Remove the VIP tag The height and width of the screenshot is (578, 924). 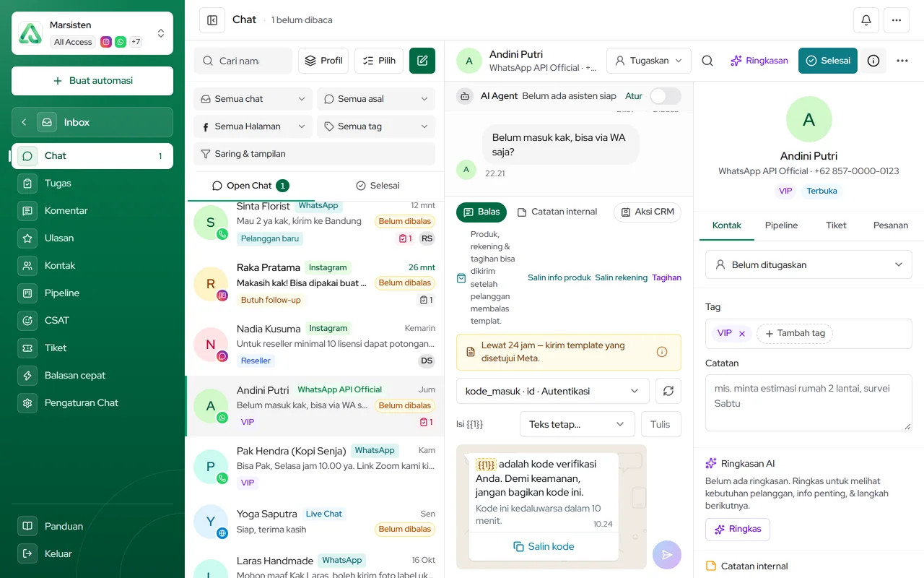(x=742, y=334)
